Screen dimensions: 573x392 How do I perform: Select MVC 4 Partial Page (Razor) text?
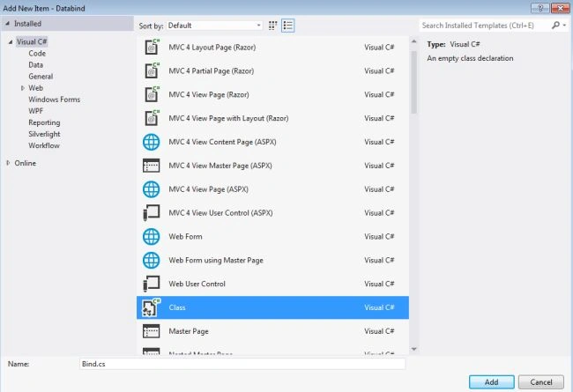[212, 70]
